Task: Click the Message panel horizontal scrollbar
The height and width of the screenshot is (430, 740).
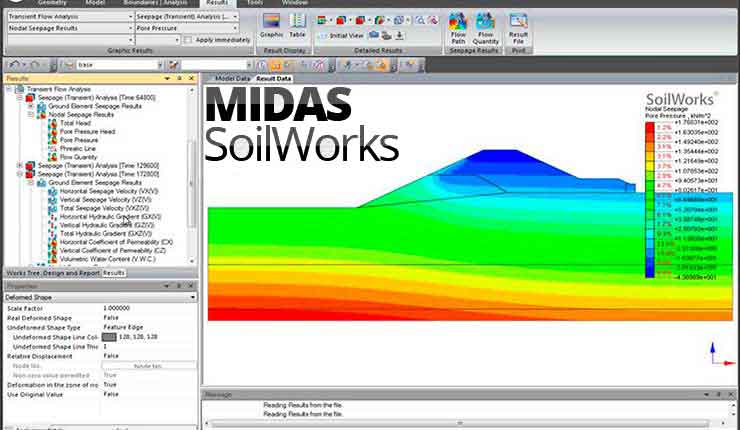Action: point(460,423)
